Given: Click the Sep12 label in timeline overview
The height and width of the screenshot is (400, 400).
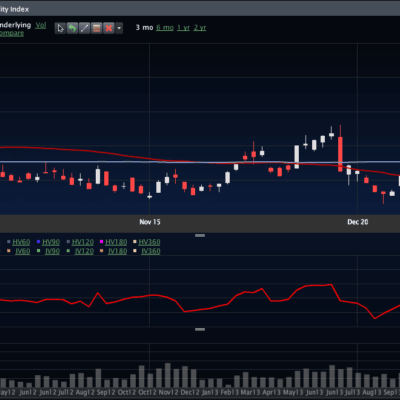Looking at the screenshot, I should [x=106, y=392].
